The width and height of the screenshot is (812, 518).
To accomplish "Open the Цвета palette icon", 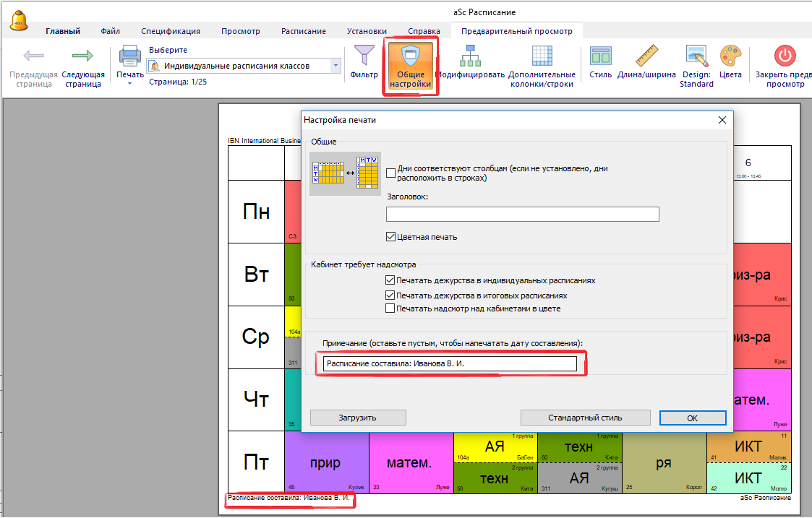I will click(730, 57).
